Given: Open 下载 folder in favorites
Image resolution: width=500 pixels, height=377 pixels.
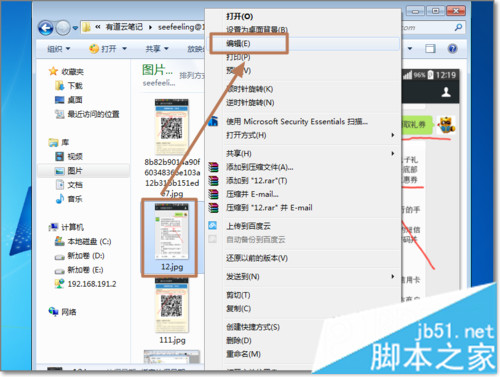Looking at the screenshot, I should [69, 86].
